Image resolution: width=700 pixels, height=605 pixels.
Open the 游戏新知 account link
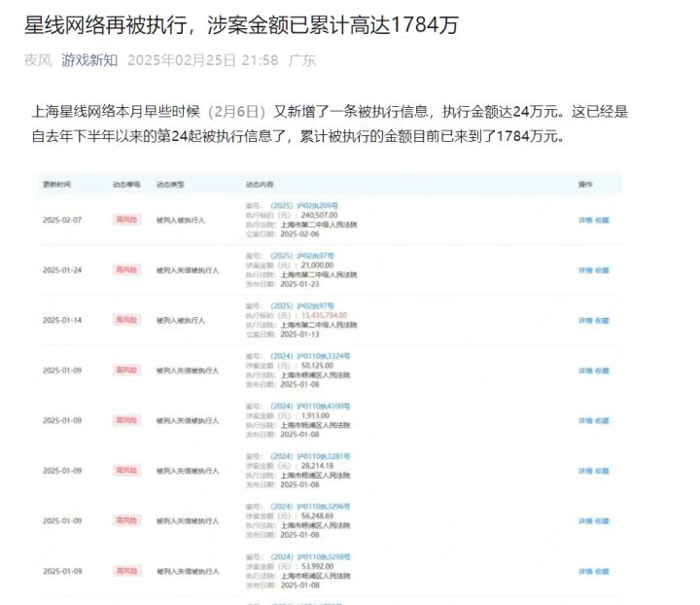(89, 60)
